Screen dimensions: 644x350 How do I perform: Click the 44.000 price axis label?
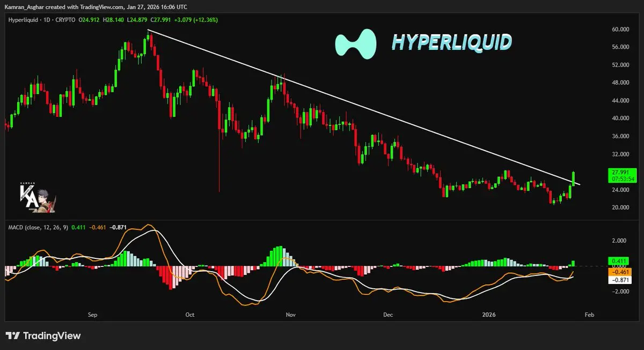click(619, 101)
